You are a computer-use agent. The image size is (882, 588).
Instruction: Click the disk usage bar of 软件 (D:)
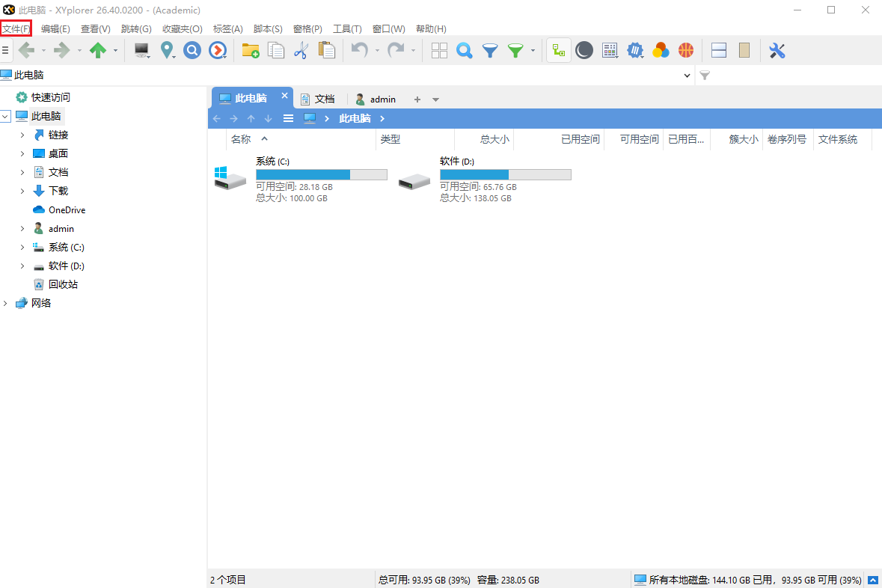(505, 174)
